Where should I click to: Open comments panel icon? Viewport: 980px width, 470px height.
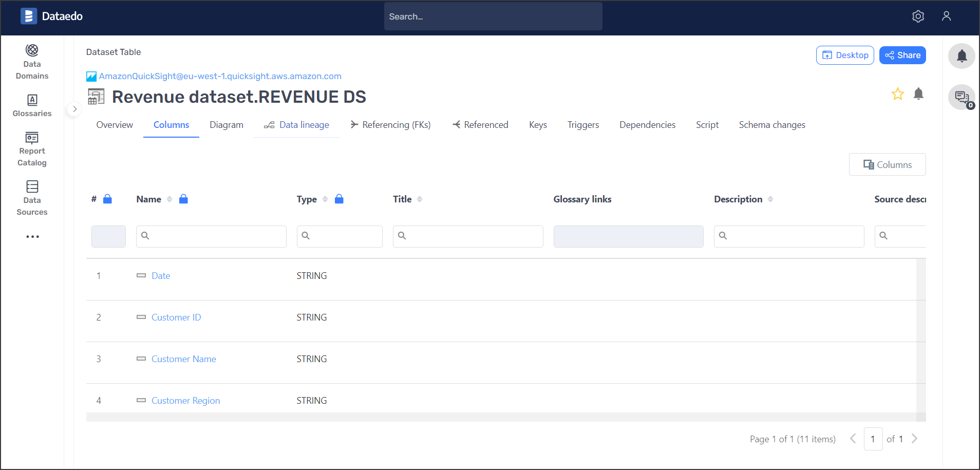coord(962,97)
